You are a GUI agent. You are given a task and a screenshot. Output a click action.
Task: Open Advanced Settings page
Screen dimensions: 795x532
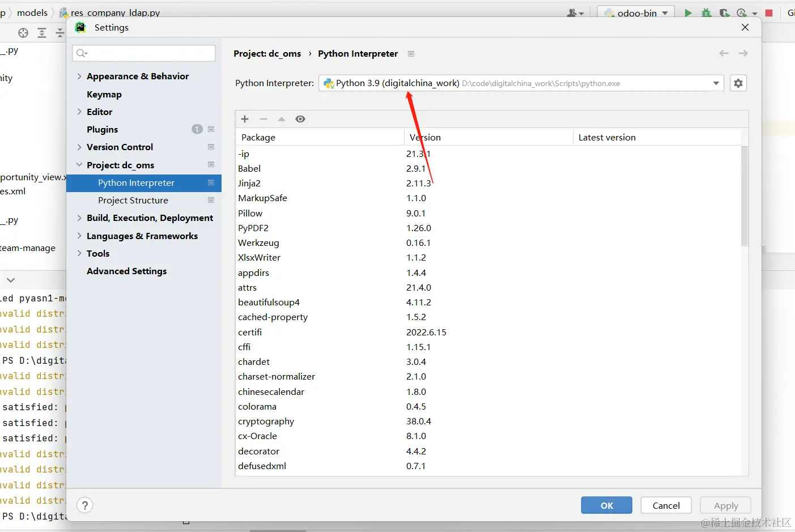click(127, 271)
